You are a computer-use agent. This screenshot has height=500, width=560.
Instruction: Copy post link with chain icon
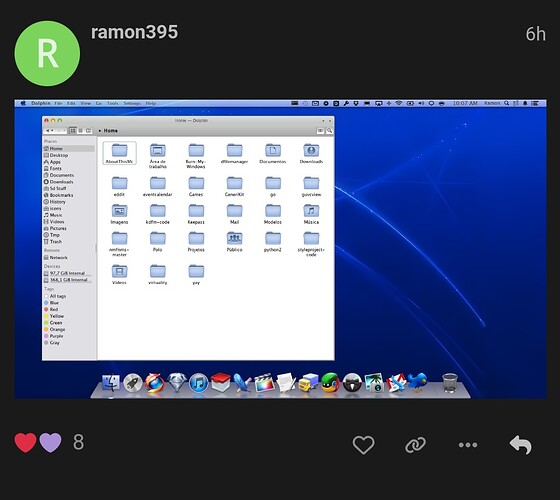click(415, 445)
